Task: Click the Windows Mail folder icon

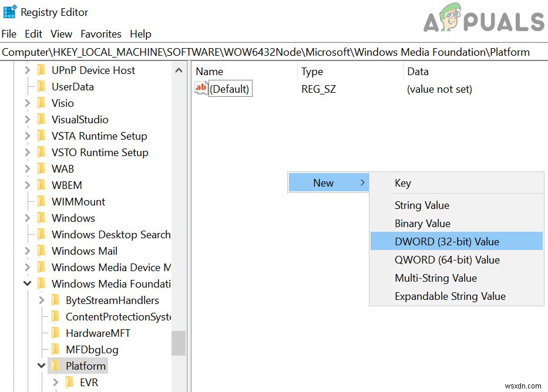Action: (x=42, y=251)
